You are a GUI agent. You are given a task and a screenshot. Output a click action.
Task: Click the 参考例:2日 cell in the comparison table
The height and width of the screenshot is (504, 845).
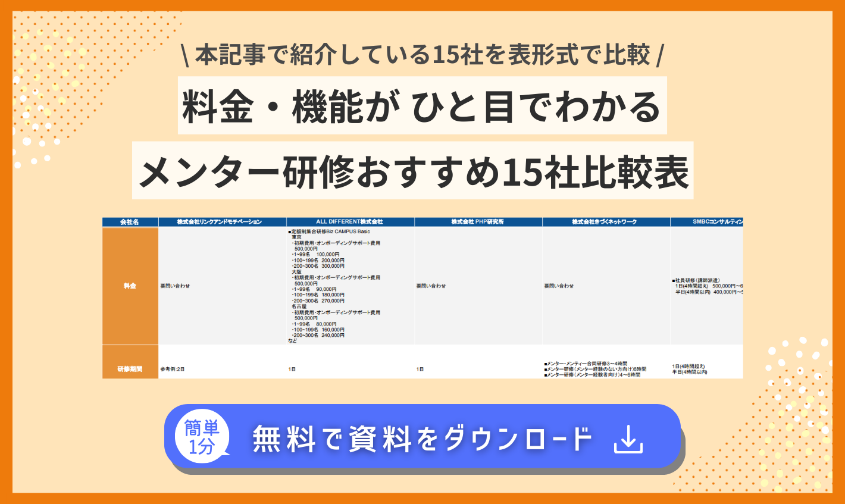pyautogui.click(x=173, y=368)
